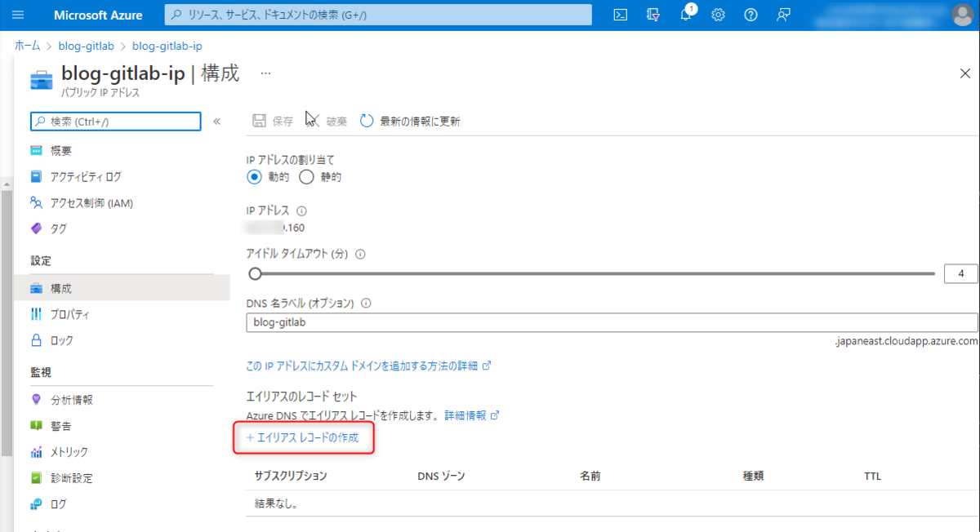This screenshot has width=980, height=532.
Task: Select the 動的 IP assignment option
Action: pos(253,176)
